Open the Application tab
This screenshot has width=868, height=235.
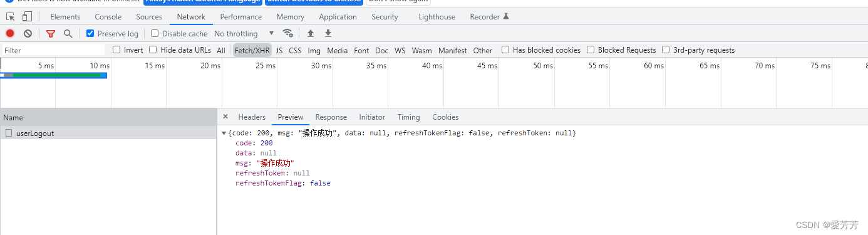tap(338, 17)
